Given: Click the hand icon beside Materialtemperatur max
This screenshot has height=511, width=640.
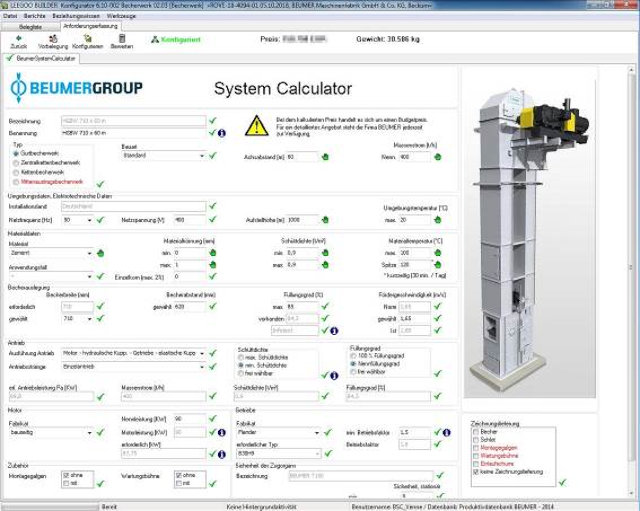Looking at the screenshot, I should click(438, 253).
